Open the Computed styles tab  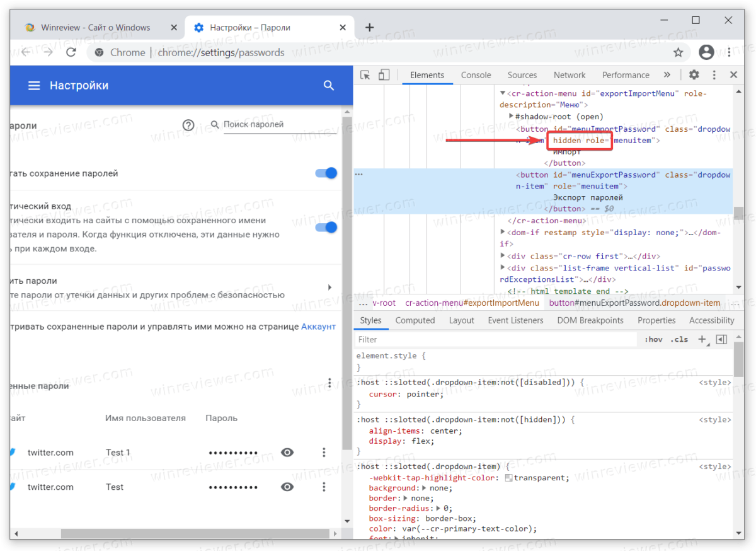coord(415,320)
